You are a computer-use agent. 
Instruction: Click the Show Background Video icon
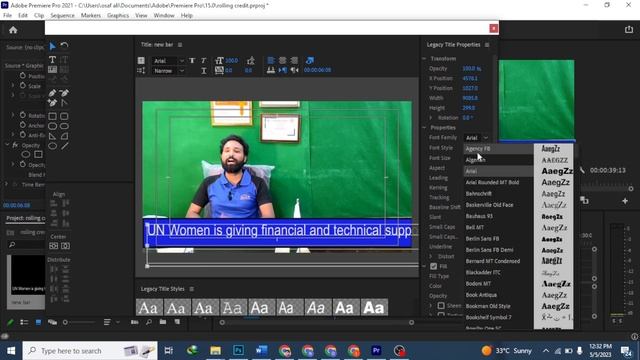click(310, 60)
